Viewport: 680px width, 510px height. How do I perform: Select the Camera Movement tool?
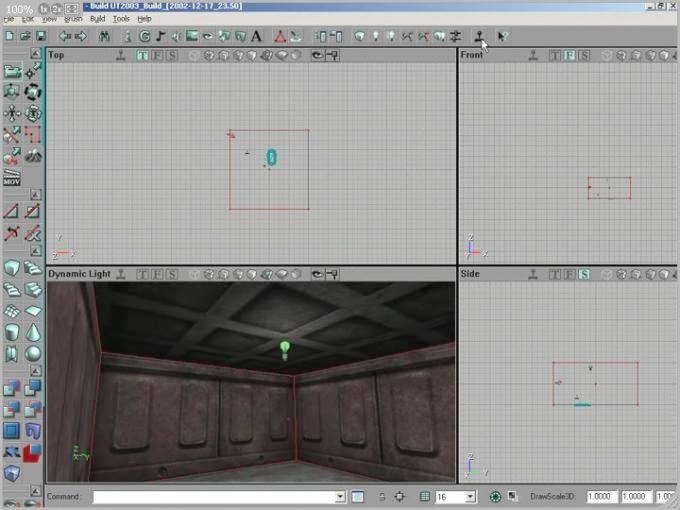(x=12, y=72)
